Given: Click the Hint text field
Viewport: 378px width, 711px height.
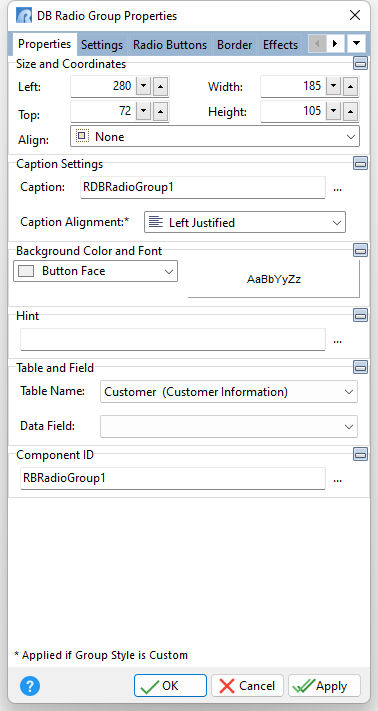Looking at the screenshot, I should (173, 340).
